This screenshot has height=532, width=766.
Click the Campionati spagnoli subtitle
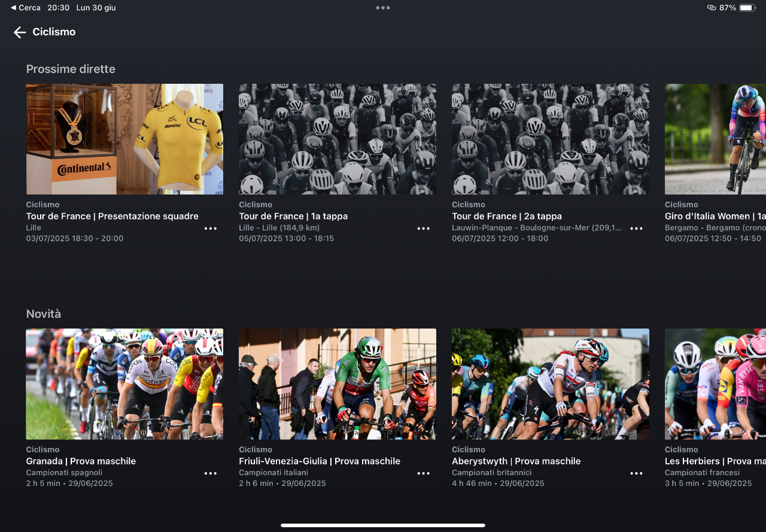click(x=64, y=473)
